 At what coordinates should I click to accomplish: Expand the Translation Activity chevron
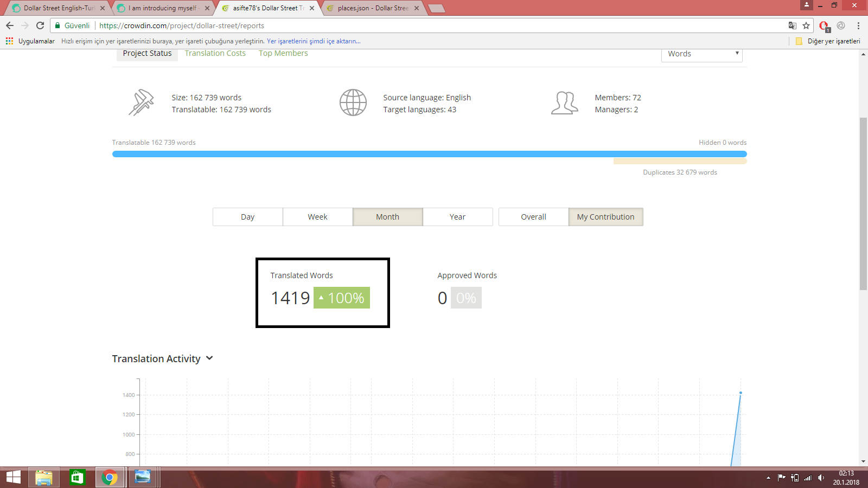pyautogui.click(x=210, y=358)
